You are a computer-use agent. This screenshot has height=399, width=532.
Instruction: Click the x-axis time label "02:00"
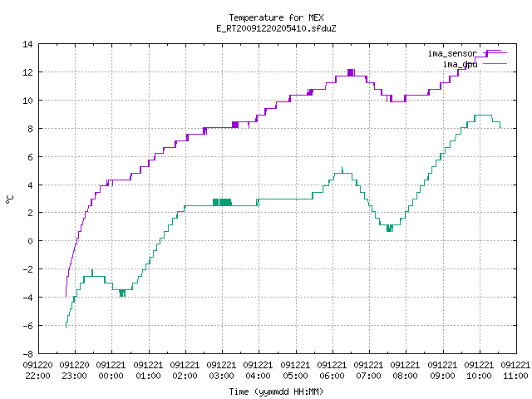(185, 376)
